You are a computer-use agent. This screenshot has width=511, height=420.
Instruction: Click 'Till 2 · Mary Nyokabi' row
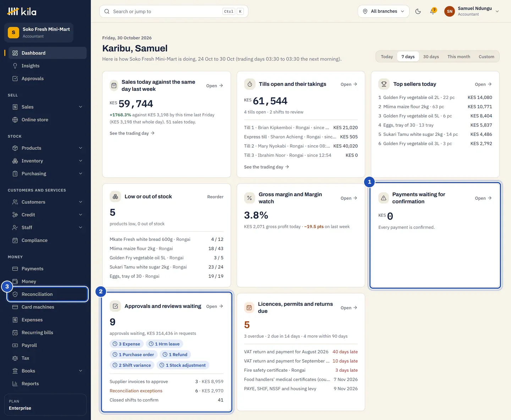[301, 146]
